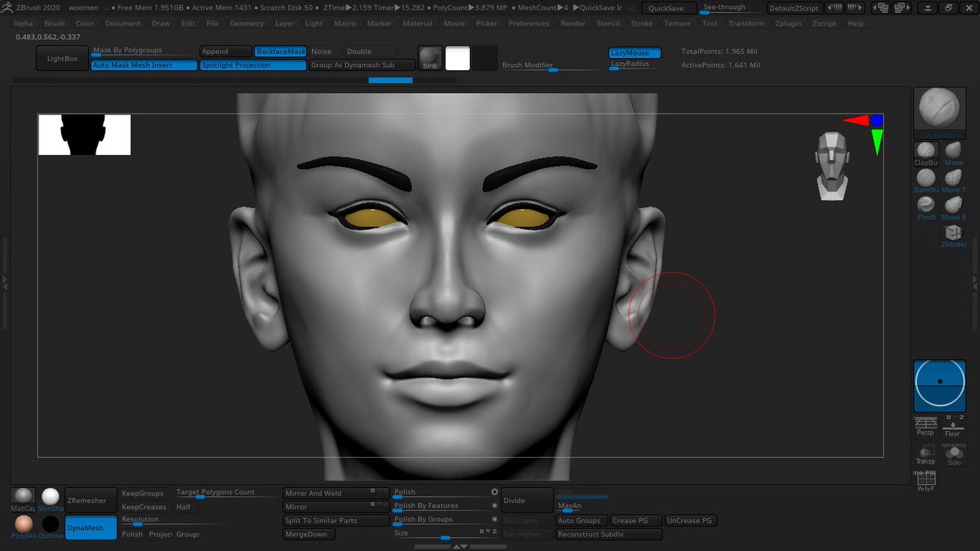Image resolution: width=980 pixels, height=551 pixels.
Task: Open the Tool menu
Action: (710, 24)
